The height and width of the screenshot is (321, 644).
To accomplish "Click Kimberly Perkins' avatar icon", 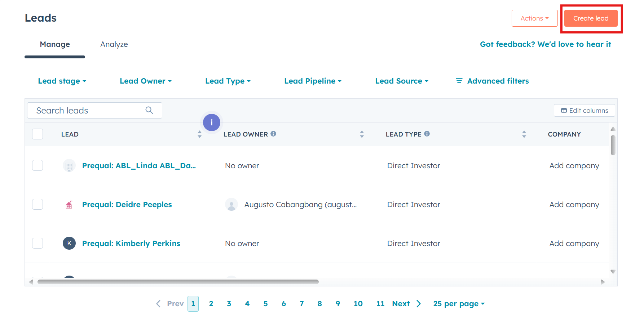I will 69,243.
